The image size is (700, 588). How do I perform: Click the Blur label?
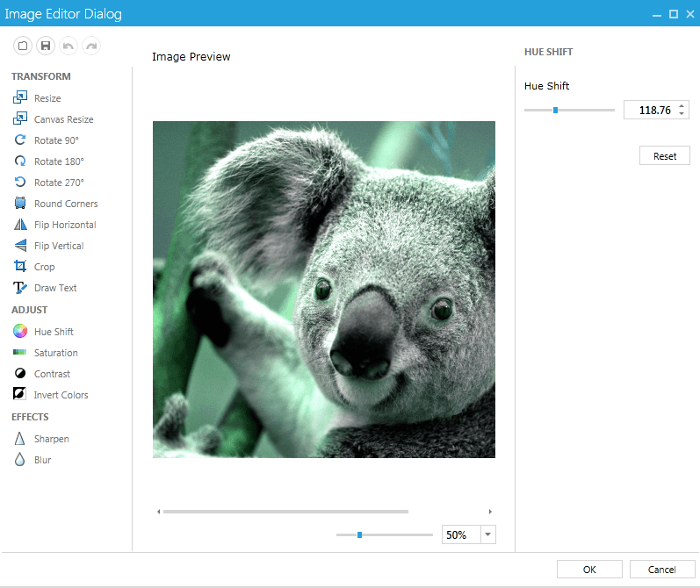[x=42, y=460]
